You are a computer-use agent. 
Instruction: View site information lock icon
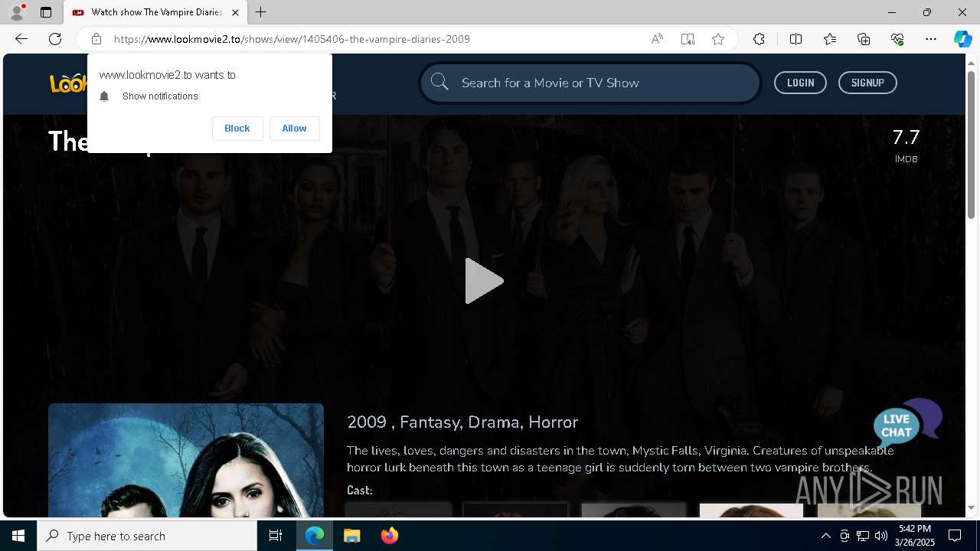pyautogui.click(x=96, y=39)
